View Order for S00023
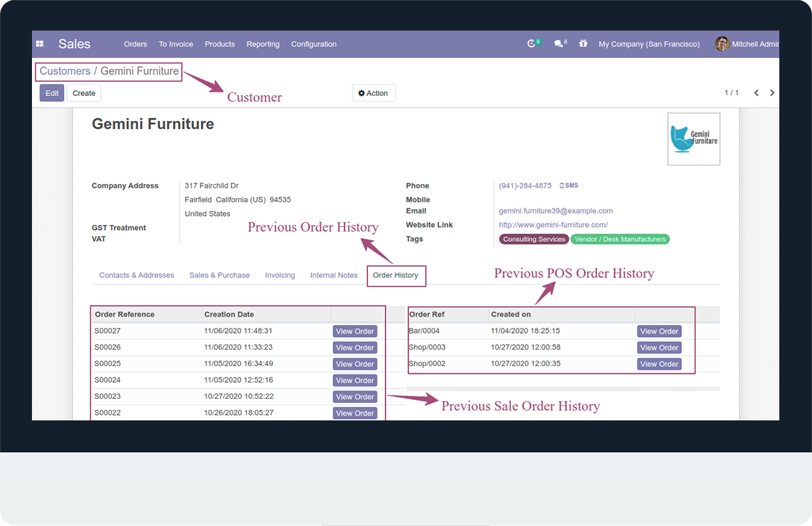The width and height of the screenshot is (812, 526). click(x=355, y=397)
